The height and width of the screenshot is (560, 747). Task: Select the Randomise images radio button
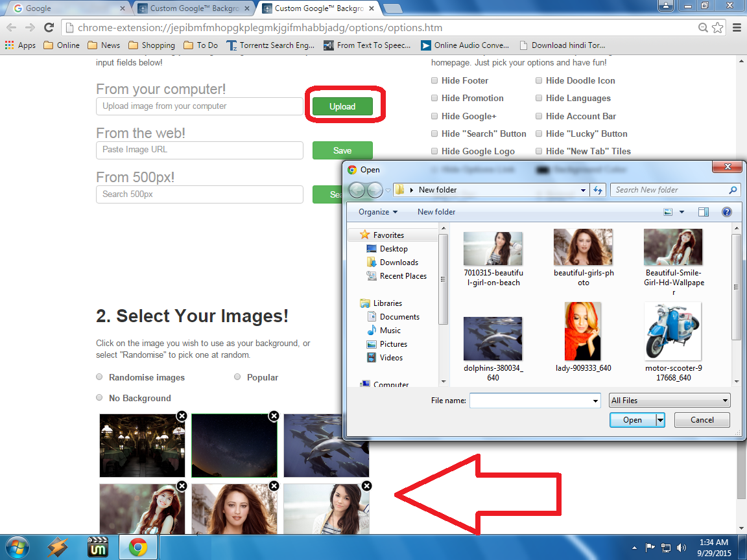[99, 377]
